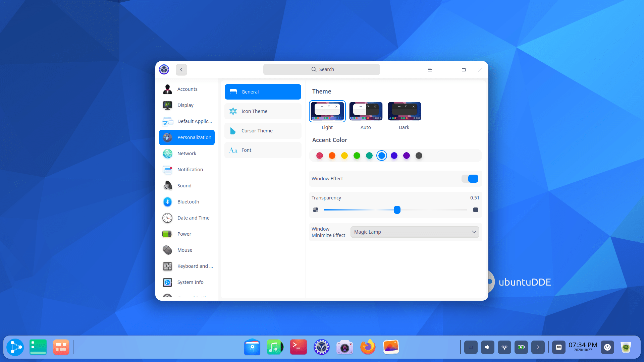
Task: Click the Control Center logo icon
Action: coord(164,69)
